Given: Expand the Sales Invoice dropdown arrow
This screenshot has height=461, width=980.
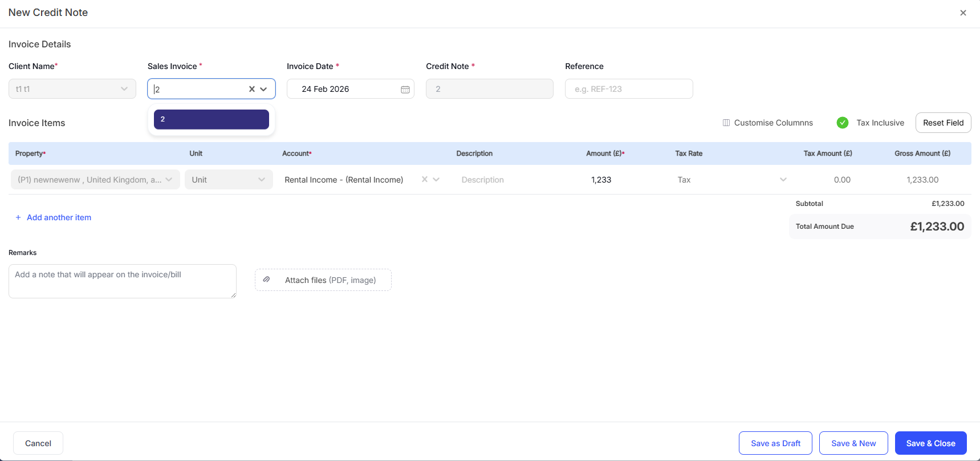Looking at the screenshot, I should 263,89.
